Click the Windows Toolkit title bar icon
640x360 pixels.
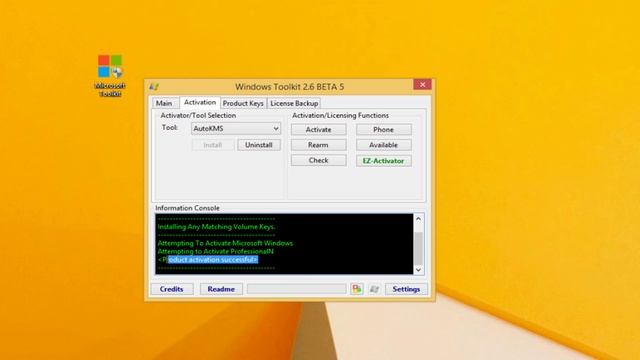154,87
